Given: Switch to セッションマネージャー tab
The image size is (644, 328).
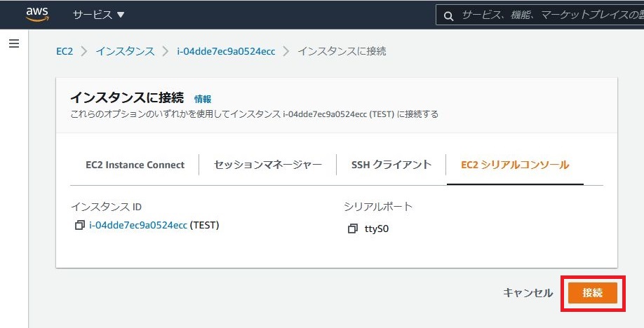Looking at the screenshot, I should [x=268, y=165].
